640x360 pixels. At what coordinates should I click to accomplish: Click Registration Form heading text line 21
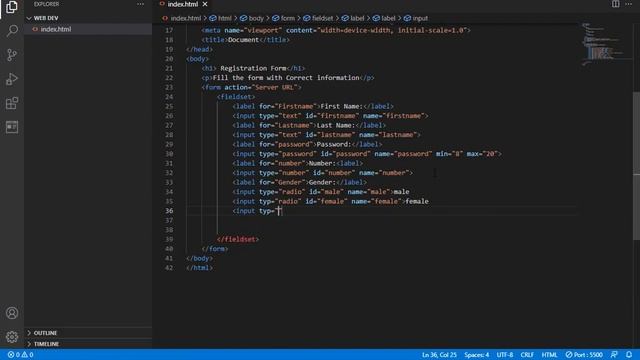tap(253, 68)
